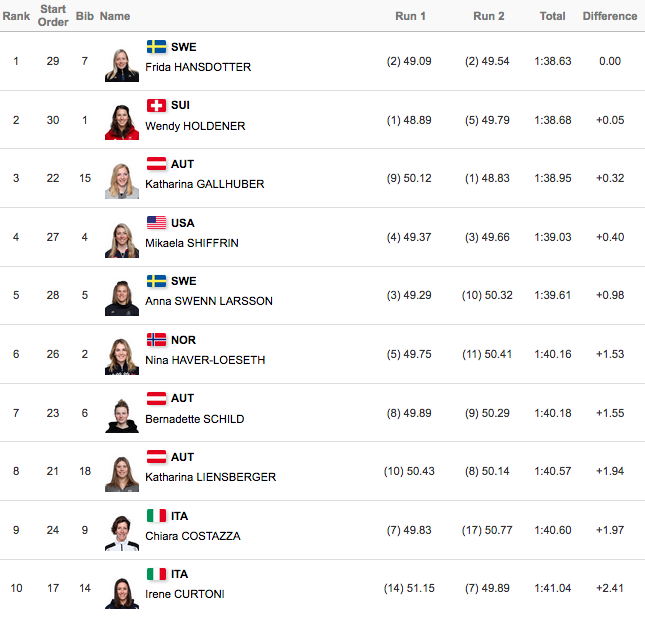Click Irene Curtoni's portrait thumbnail

[x=122, y=592]
